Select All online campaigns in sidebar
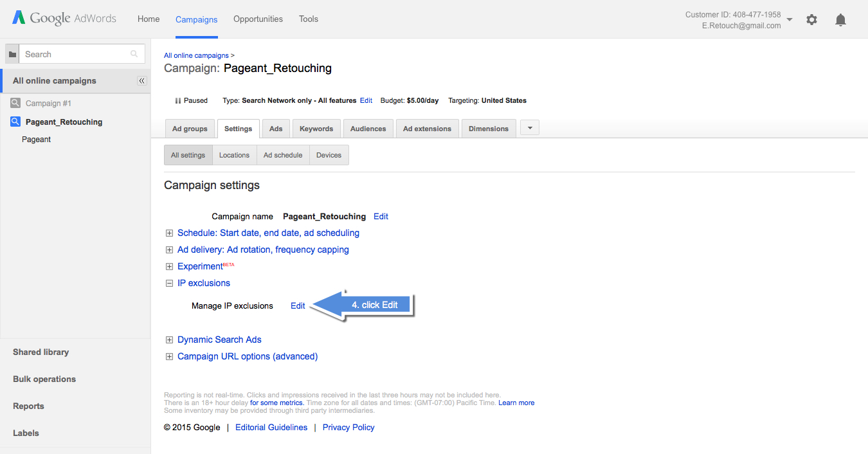 pos(55,81)
